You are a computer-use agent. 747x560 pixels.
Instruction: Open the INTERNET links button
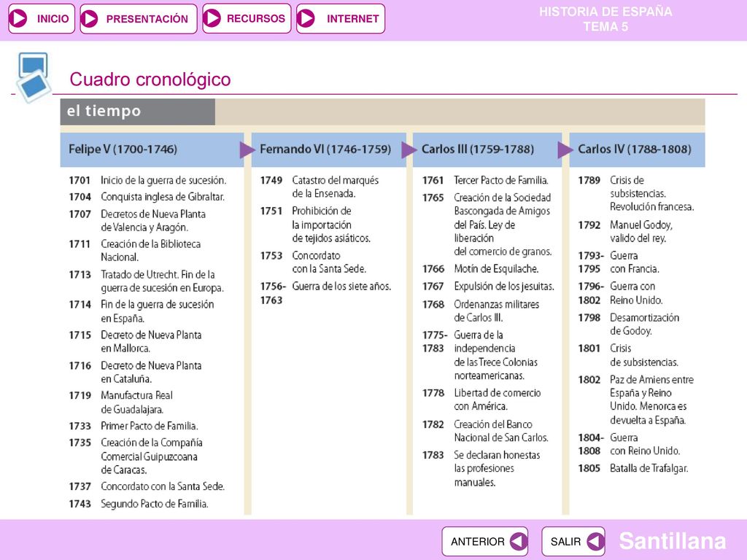[x=340, y=18]
